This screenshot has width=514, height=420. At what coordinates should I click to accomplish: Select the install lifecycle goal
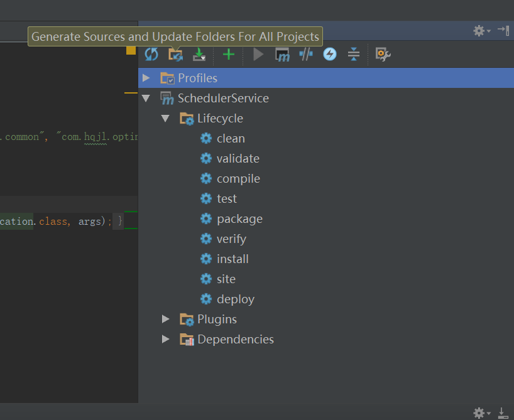(x=326, y=259)
